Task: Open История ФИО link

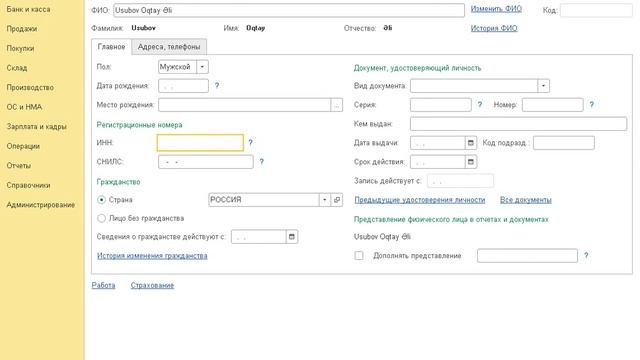Action: pyautogui.click(x=494, y=28)
